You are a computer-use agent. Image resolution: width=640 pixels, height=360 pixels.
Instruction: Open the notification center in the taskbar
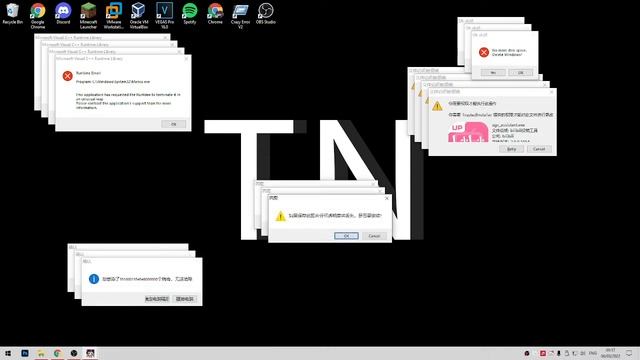click(629, 353)
